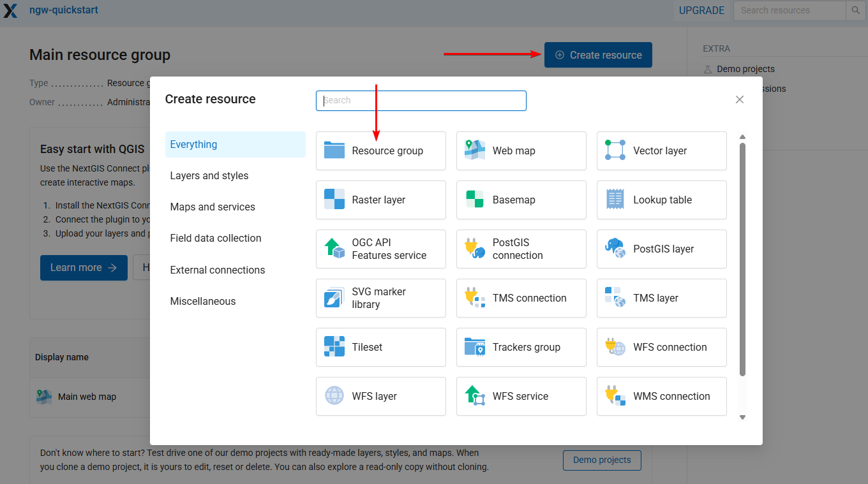Screen dimensions: 868x484
Task: Close the Create resource dialog
Action: [x=740, y=99]
